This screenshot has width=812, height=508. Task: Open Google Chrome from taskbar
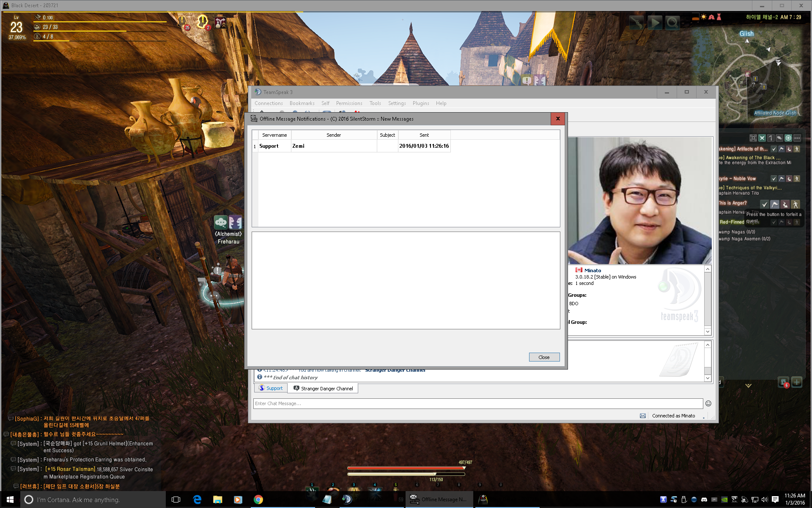(258, 500)
